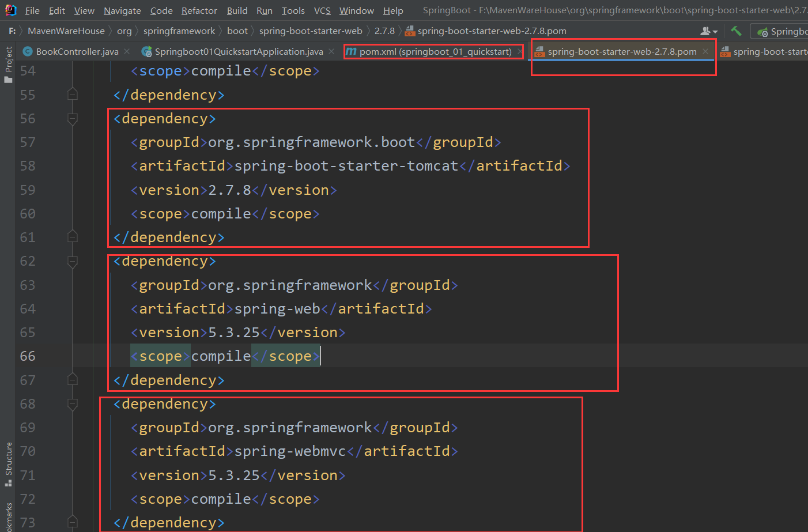Click the IntelliJ IDEA logo icon

(x=10, y=10)
